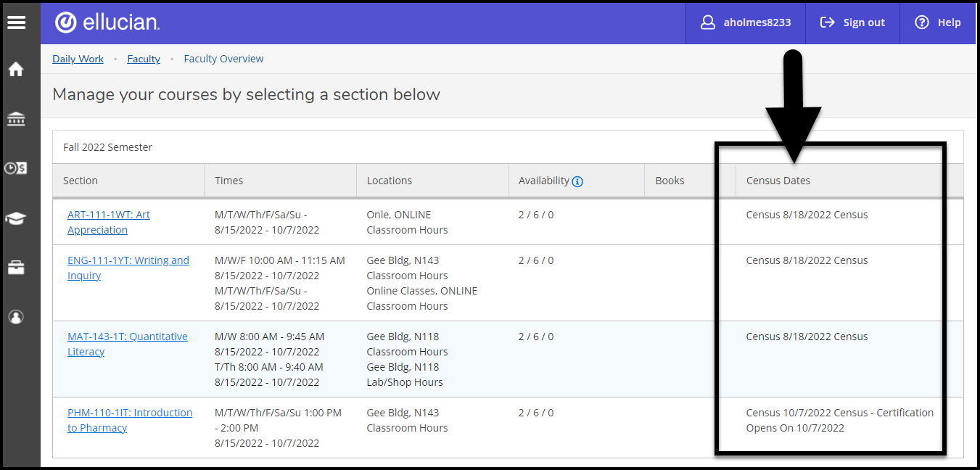
Task: Open the hamburger menu icon
Action: [16, 22]
